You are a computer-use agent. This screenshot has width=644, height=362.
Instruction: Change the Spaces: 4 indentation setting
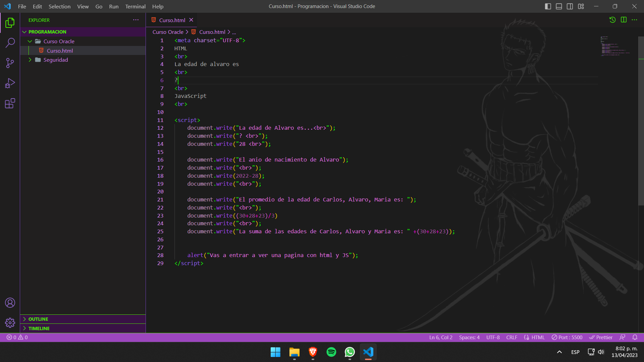tap(469, 338)
